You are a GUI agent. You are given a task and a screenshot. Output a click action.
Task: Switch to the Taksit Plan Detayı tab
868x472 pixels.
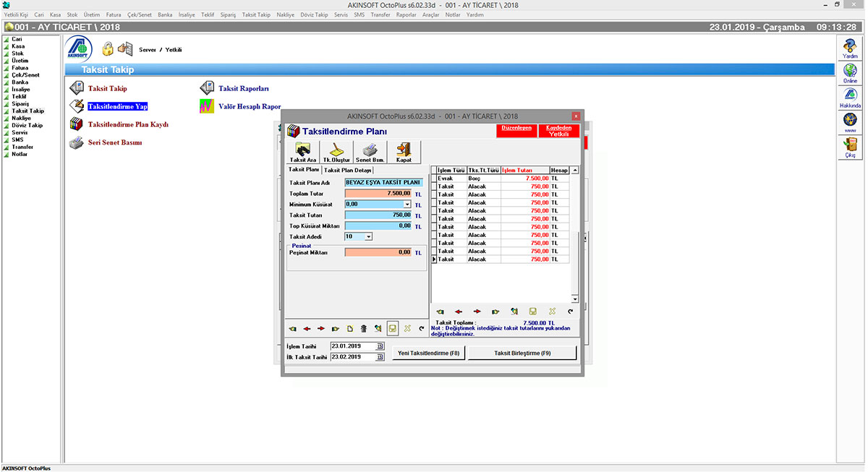tap(348, 170)
